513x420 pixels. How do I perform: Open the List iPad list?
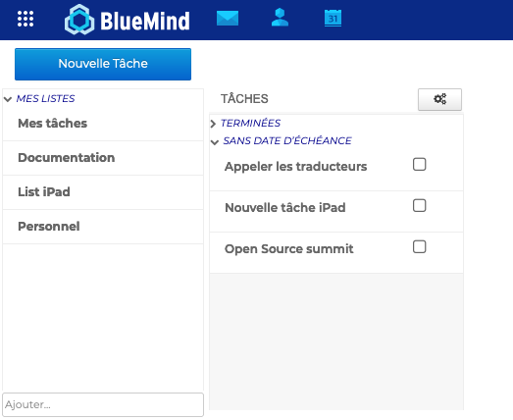[x=103, y=192]
